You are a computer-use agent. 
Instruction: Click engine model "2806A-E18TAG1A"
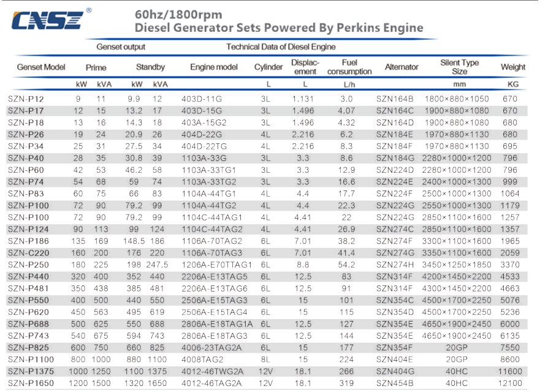[217, 324]
